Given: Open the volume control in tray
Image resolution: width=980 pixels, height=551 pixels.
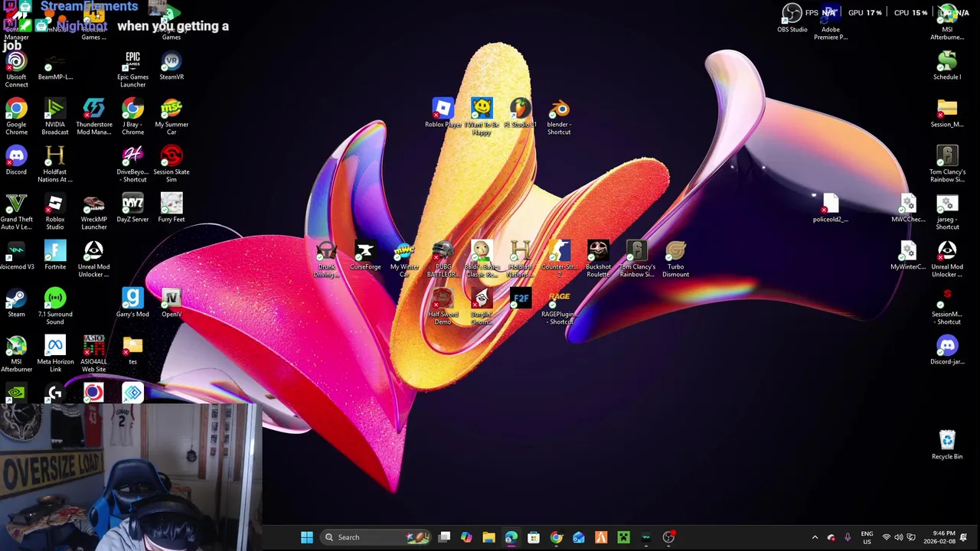Looking at the screenshot, I should tap(899, 537).
